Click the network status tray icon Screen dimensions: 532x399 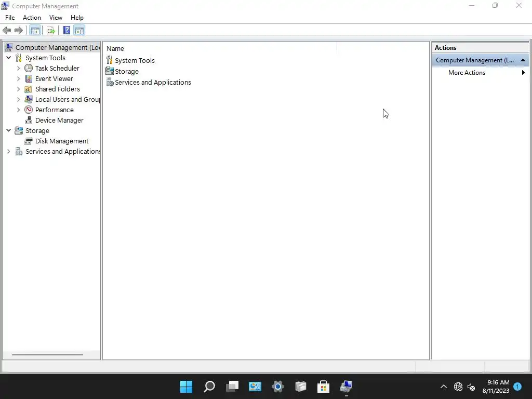[458, 387]
